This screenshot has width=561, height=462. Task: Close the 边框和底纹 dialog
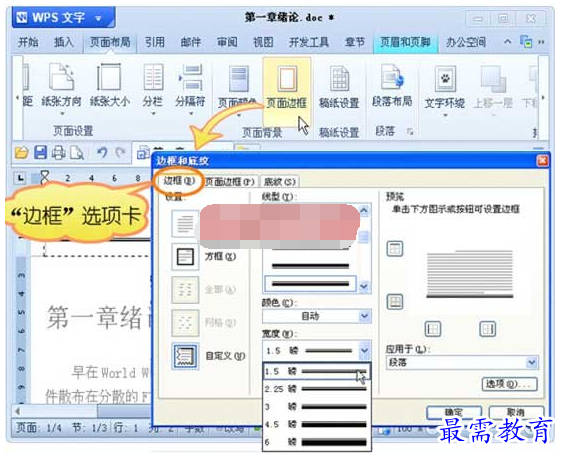(x=542, y=161)
